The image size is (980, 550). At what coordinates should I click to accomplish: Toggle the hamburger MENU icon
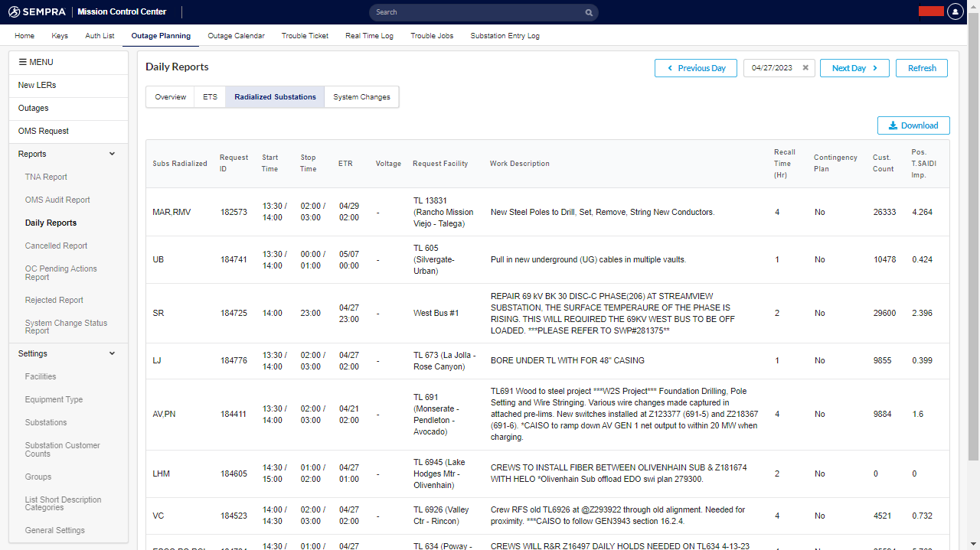click(23, 62)
